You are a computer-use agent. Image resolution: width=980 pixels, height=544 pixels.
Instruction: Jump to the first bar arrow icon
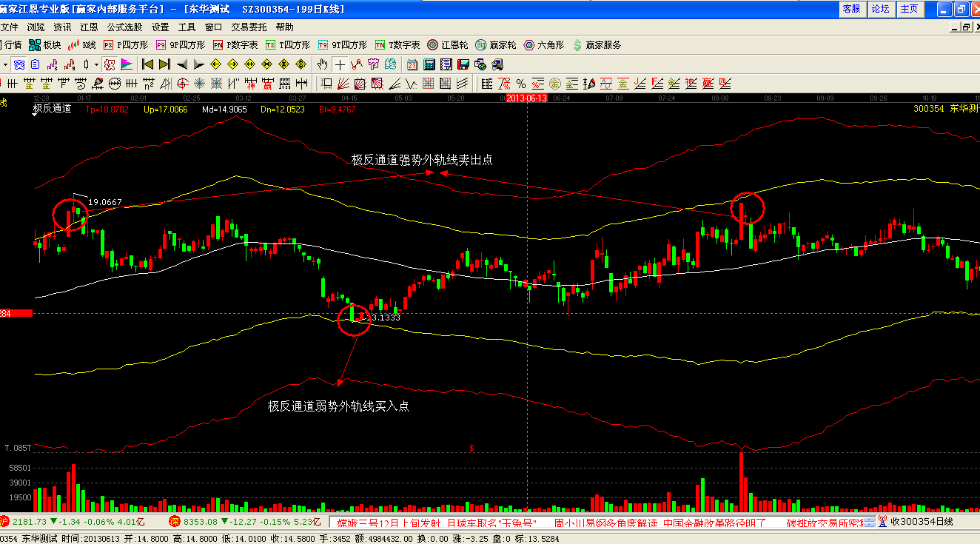[148, 64]
